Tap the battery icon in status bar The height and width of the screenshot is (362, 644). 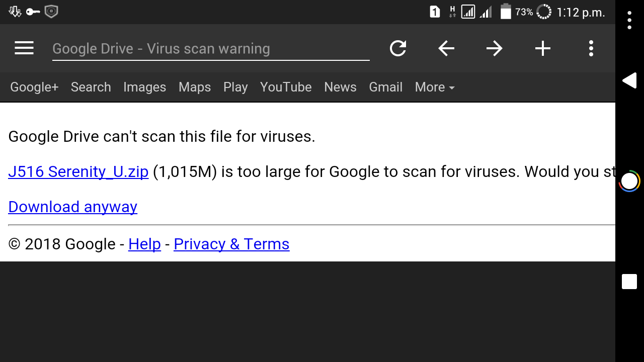pos(506,12)
